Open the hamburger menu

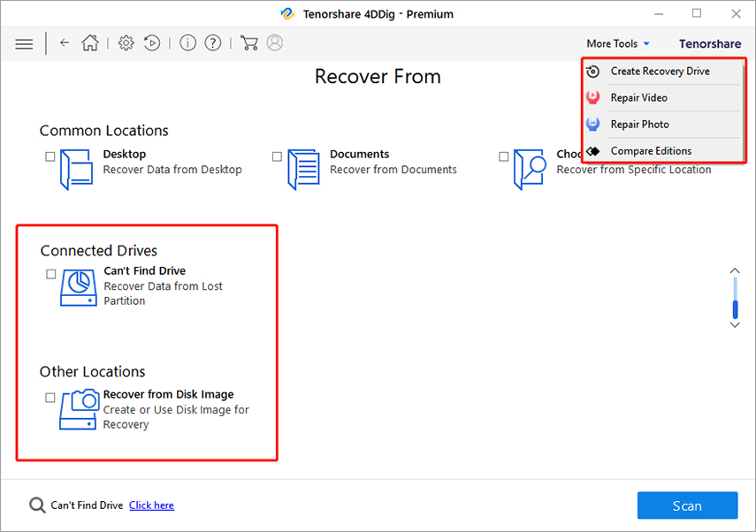point(24,44)
